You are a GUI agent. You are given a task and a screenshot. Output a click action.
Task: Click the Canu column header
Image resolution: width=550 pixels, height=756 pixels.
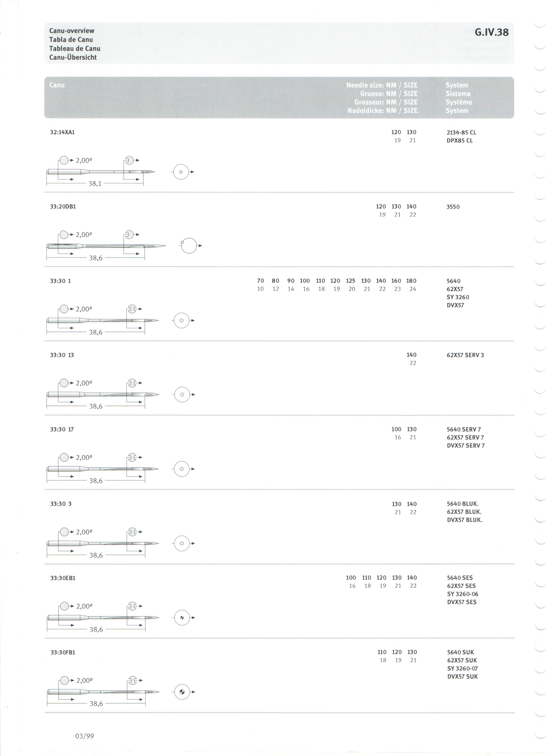(57, 85)
